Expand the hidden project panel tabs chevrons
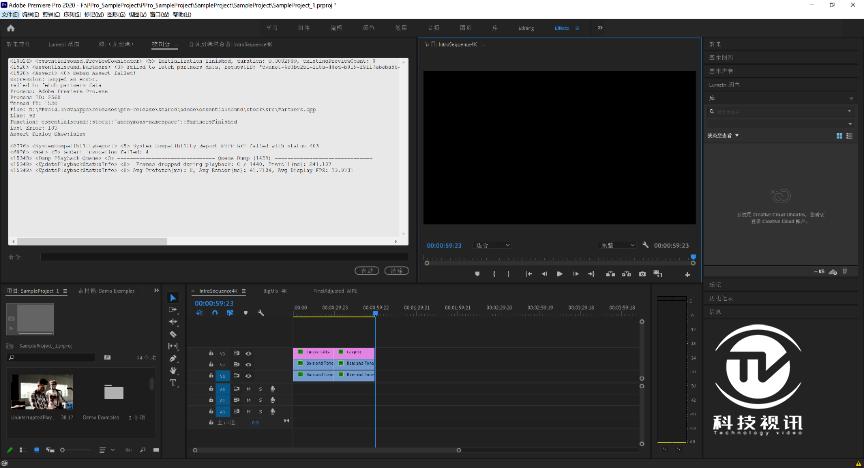The width and height of the screenshot is (864, 468). [x=155, y=291]
